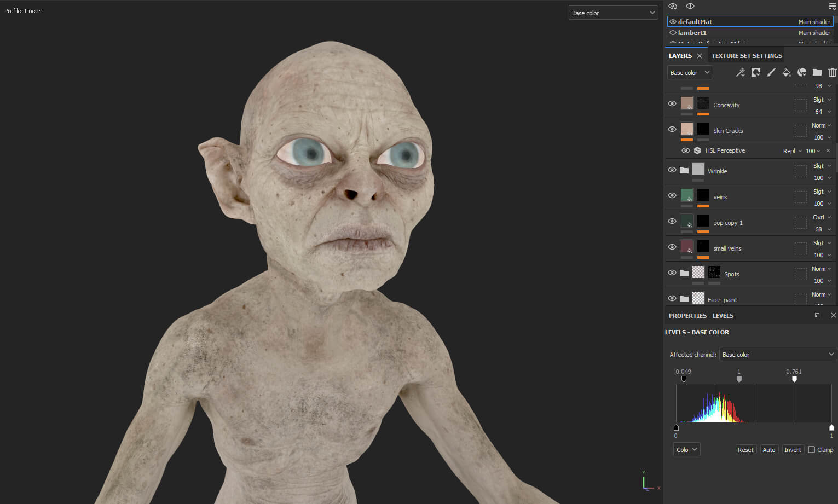The width and height of the screenshot is (838, 504).
Task: Toggle visibility of the HSL Perceptive filter
Action: coord(686,150)
